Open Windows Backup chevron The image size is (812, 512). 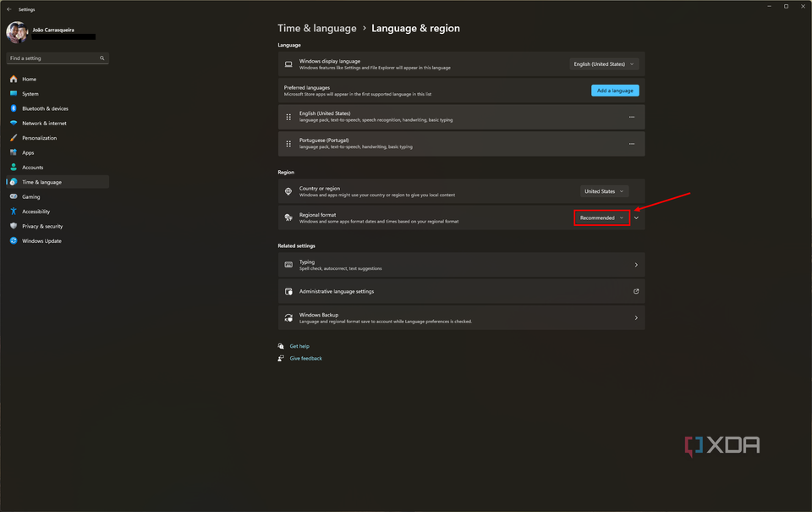(x=636, y=317)
